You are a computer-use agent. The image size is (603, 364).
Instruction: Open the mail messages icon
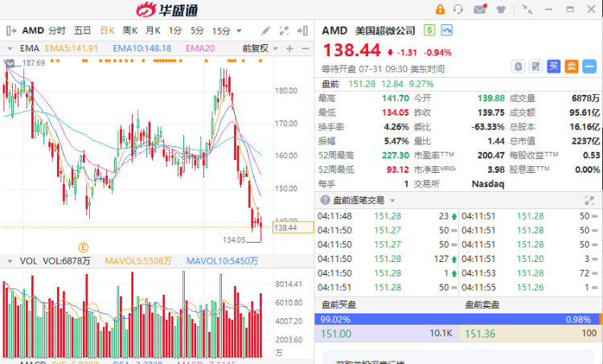click(480, 10)
